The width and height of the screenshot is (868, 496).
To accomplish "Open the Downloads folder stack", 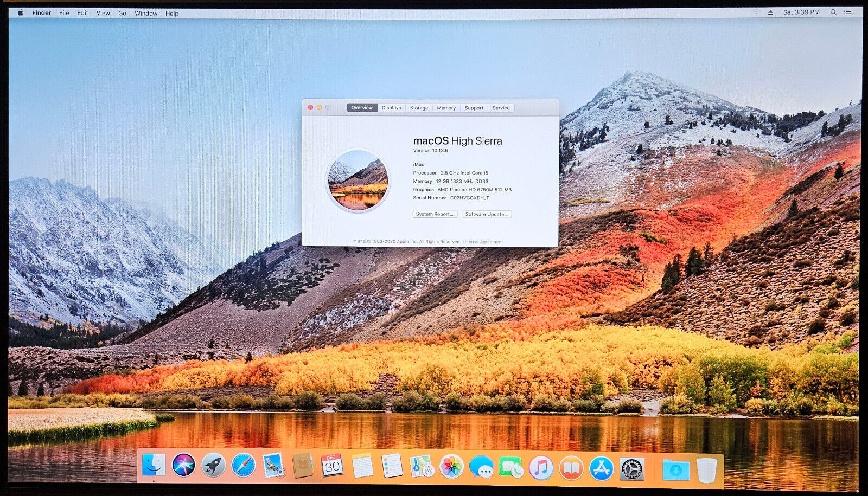I will [x=676, y=470].
